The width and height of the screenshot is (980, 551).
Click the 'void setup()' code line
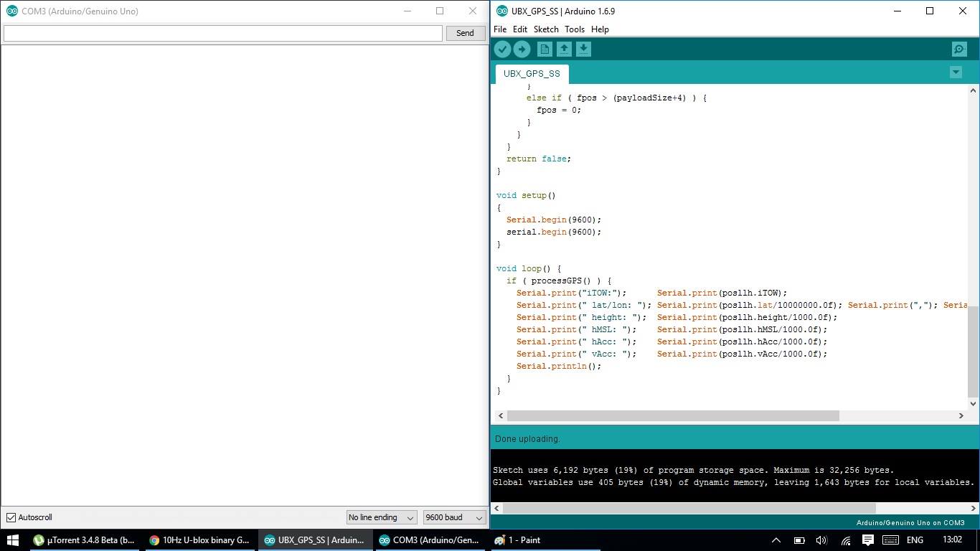tap(526, 195)
